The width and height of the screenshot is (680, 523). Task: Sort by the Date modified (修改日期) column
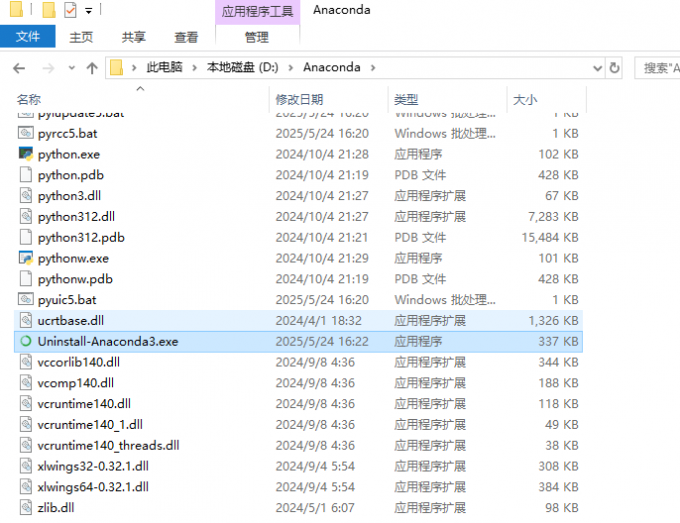tap(299, 100)
